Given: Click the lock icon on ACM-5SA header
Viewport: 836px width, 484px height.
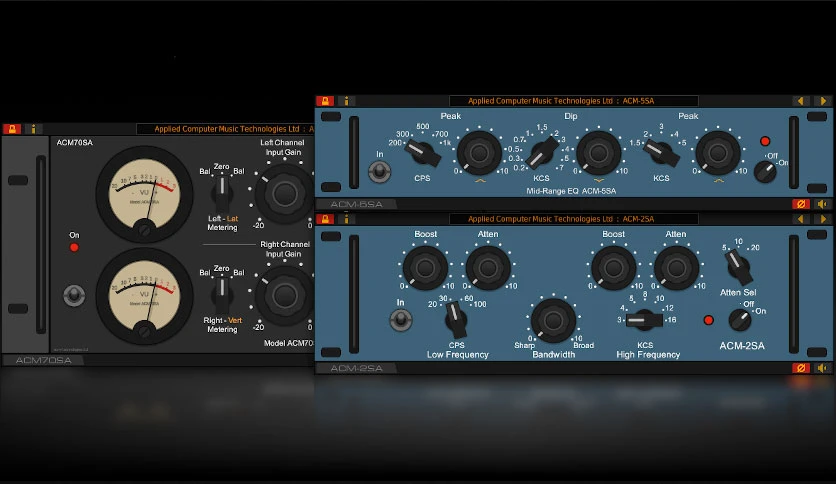Looking at the screenshot, I should tap(325, 101).
